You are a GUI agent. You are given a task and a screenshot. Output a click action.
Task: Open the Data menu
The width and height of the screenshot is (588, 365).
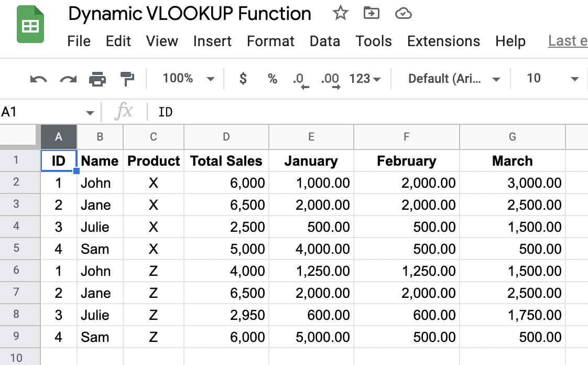click(x=325, y=41)
